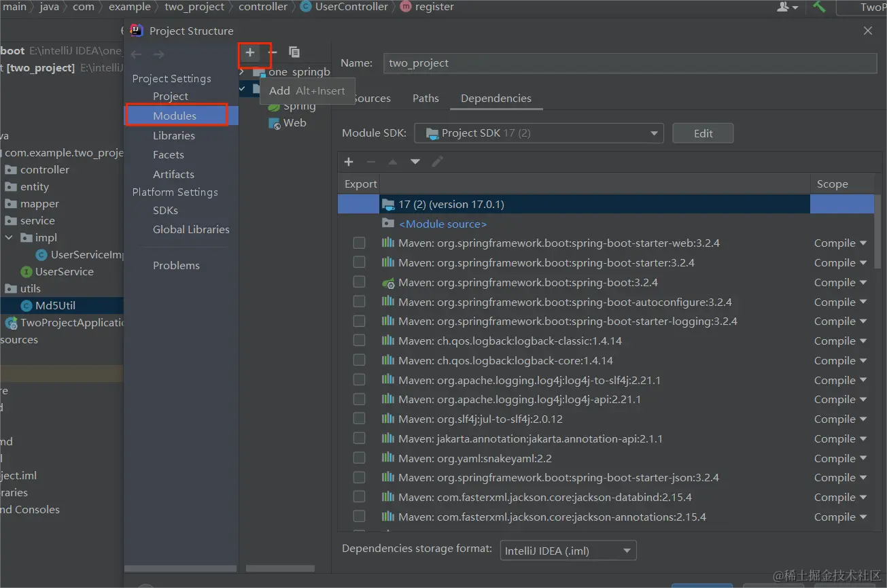Click the forward navigation arrow in Project Structure
This screenshot has width=887, height=588.
[x=158, y=54]
